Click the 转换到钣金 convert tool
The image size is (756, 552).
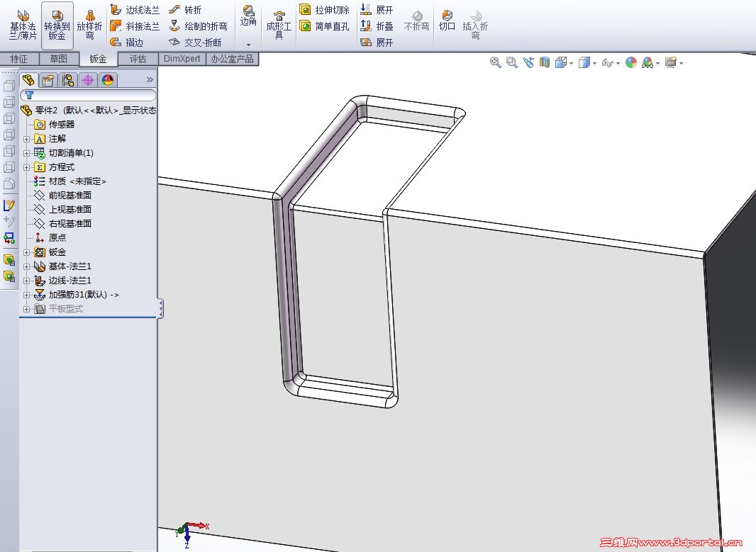coord(57,26)
